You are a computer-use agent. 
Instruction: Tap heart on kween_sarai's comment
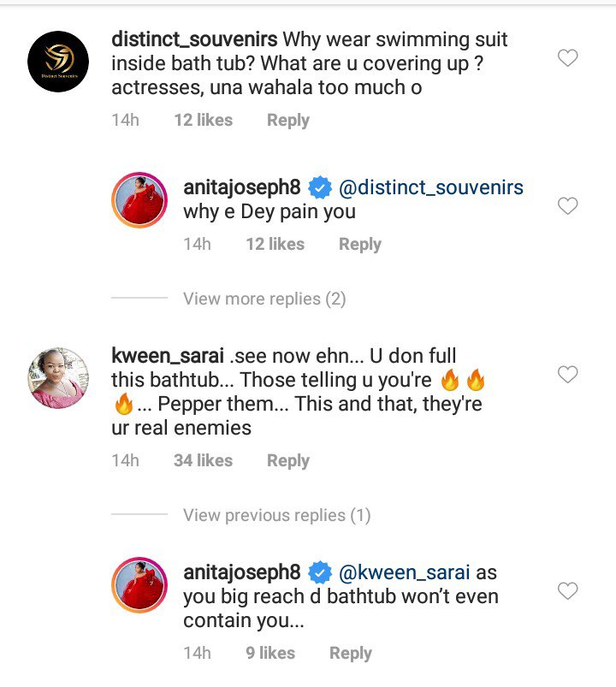coord(567,375)
